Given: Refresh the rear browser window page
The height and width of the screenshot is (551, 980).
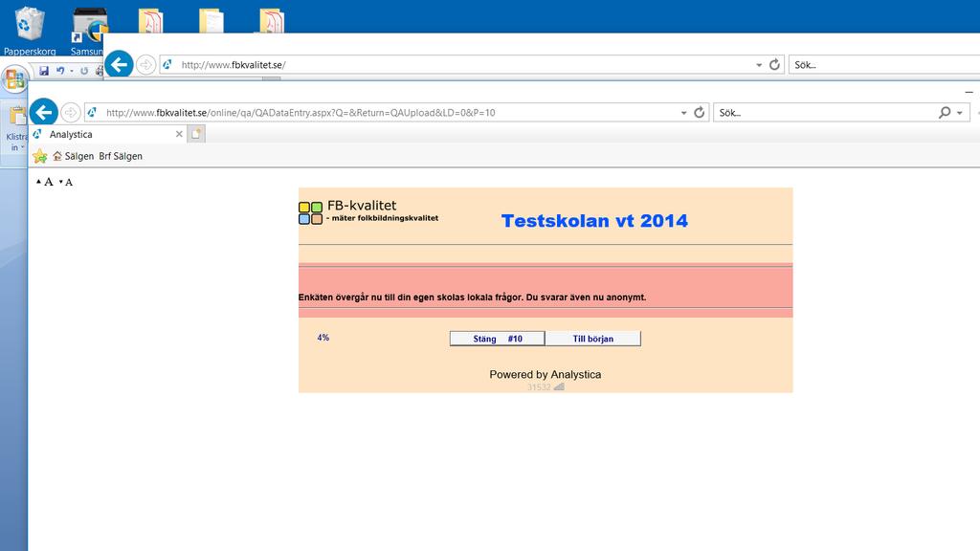Looking at the screenshot, I should (x=774, y=64).
